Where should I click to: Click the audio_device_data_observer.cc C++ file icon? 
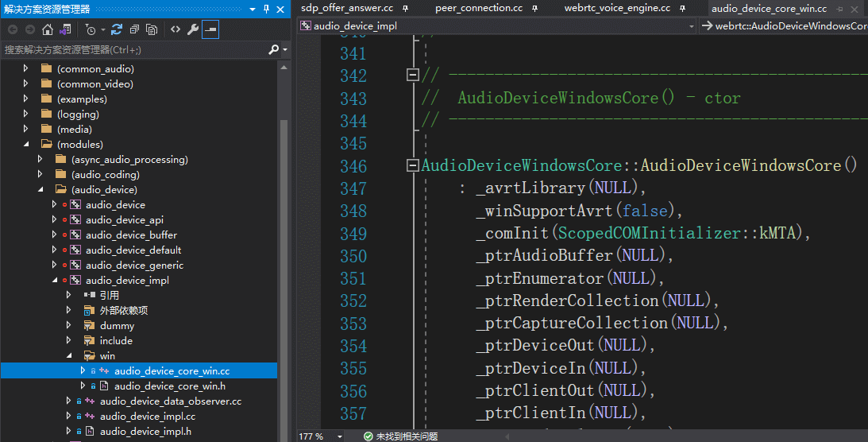click(90, 401)
